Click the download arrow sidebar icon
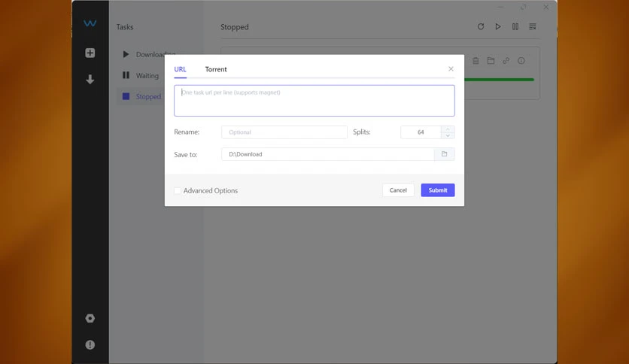The height and width of the screenshot is (364, 629). click(90, 80)
